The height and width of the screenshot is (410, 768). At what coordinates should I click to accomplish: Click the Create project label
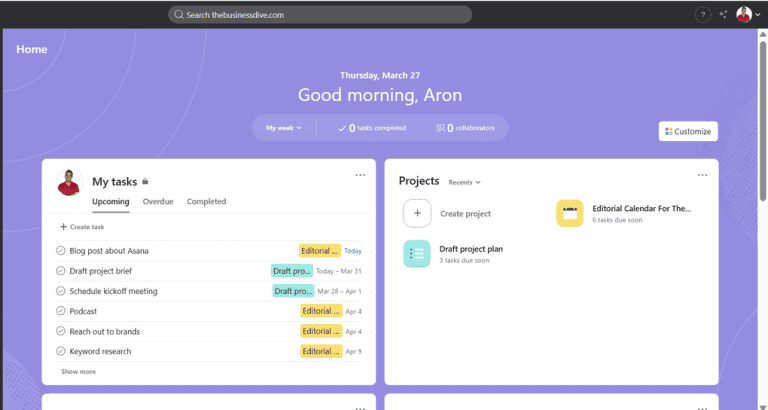[x=465, y=214]
